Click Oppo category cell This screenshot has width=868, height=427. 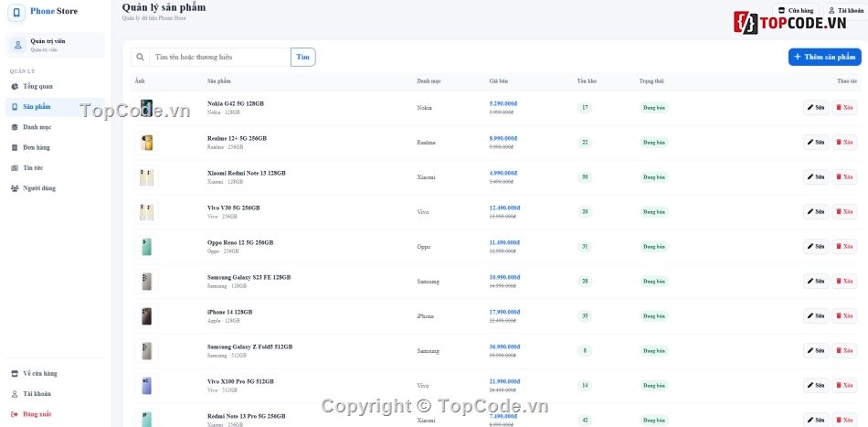click(x=423, y=247)
